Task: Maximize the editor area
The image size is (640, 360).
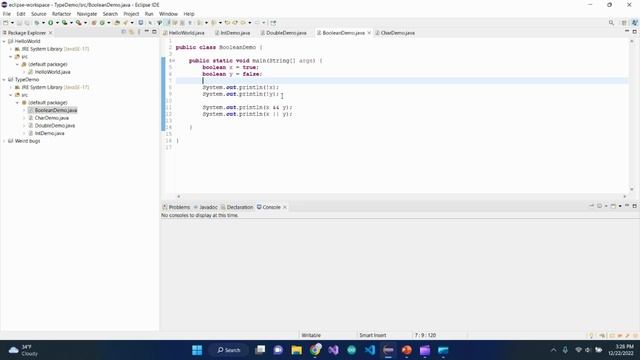Action: (x=634, y=31)
